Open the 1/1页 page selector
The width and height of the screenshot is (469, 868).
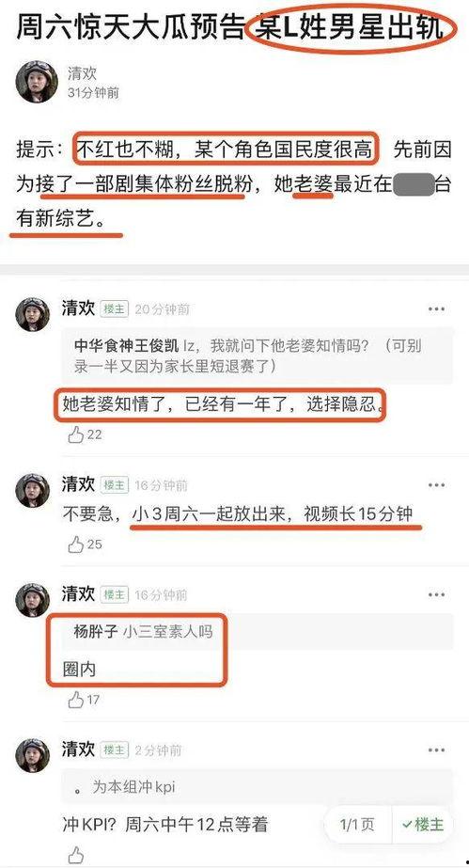click(x=357, y=824)
